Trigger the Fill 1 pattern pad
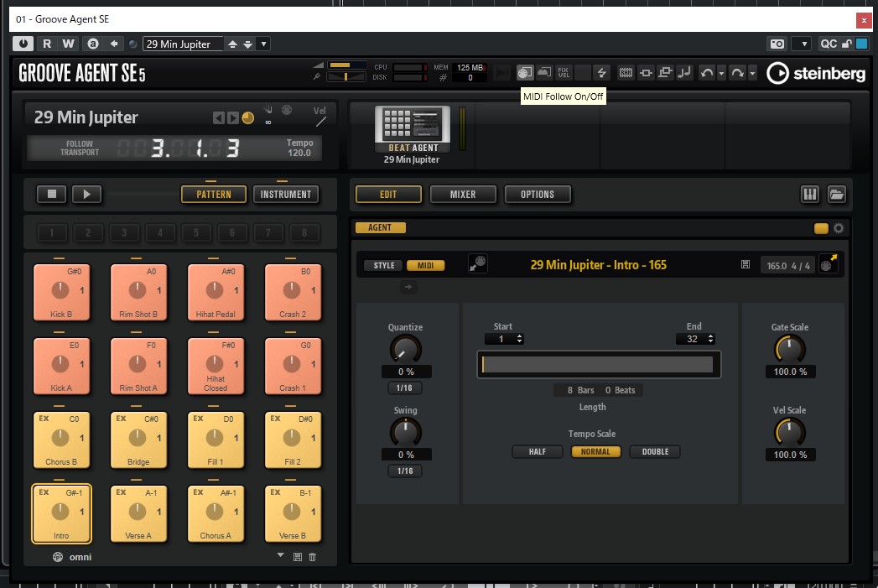 coord(216,440)
